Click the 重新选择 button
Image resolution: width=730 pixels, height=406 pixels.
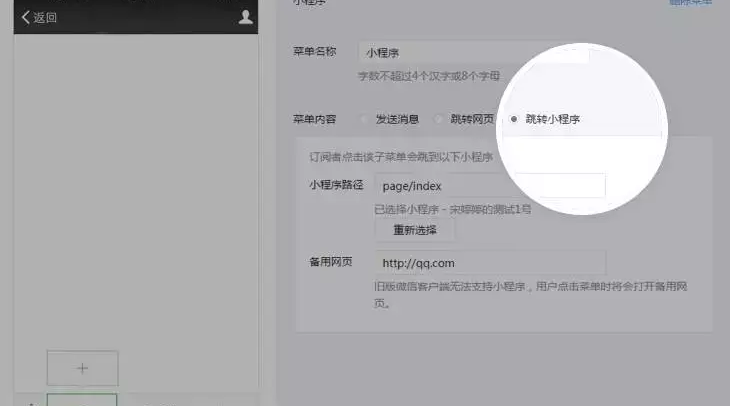415,230
